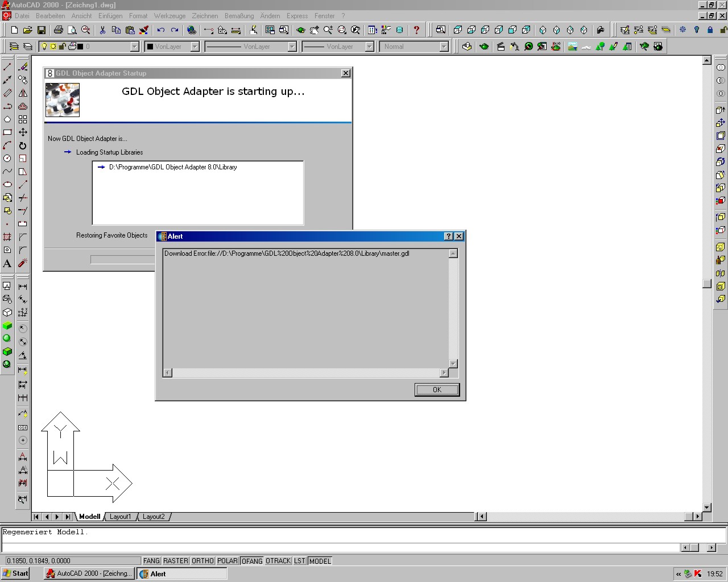Viewport: 728px width, 582px height.
Task: Select the Multiline Text A tool
Action: pos(7,264)
